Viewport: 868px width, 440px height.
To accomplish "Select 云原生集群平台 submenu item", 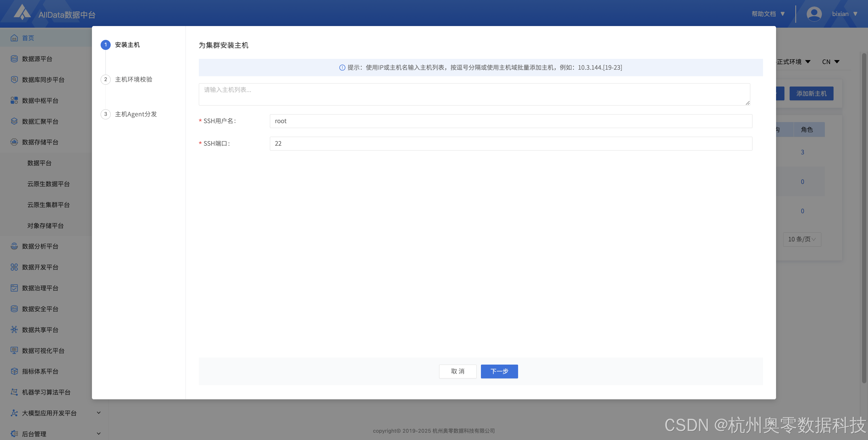I will click(49, 205).
